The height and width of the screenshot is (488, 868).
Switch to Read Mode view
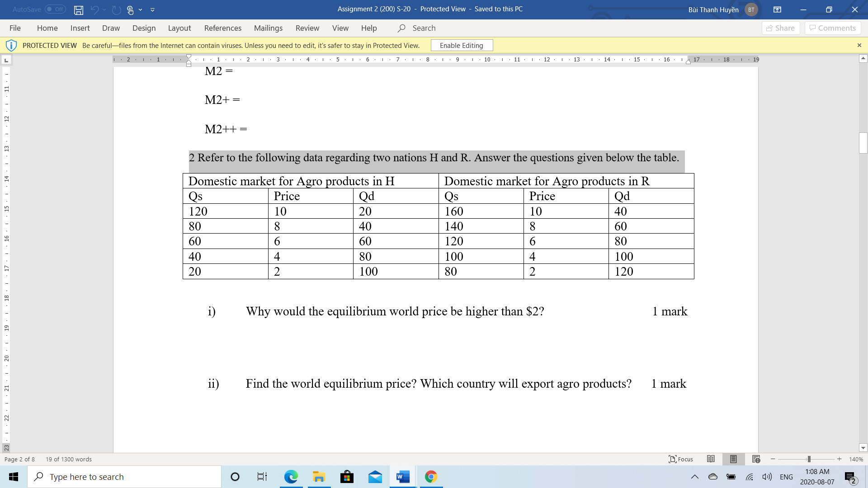711,459
